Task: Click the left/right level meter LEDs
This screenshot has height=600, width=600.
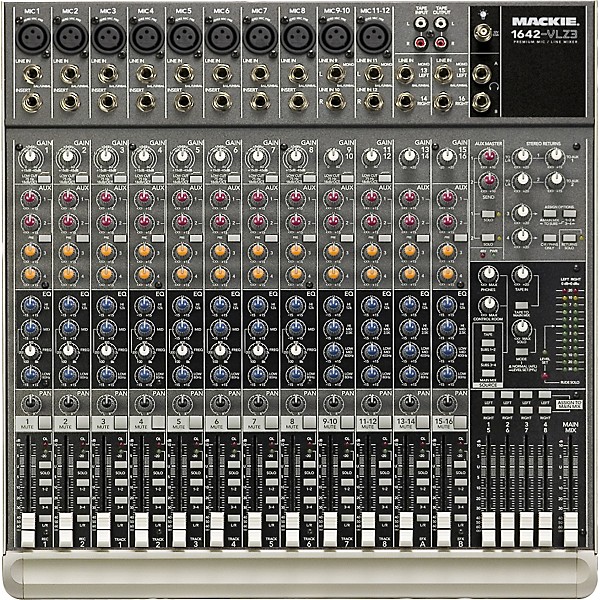Action: tap(569, 329)
